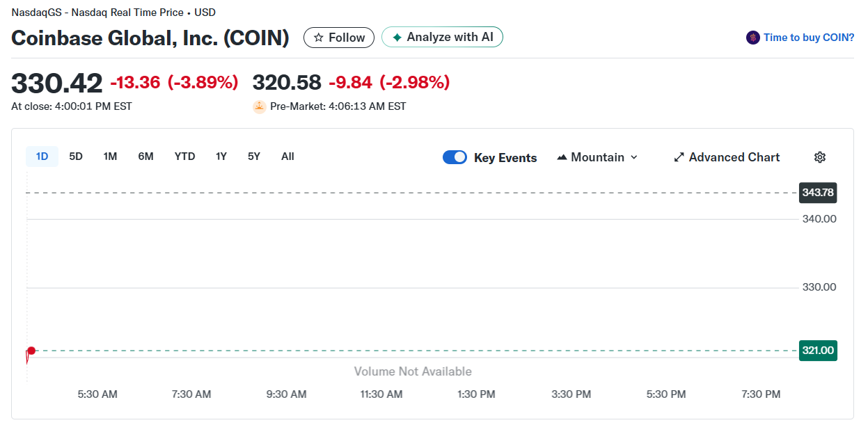The height and width of the screenshot is (425, 868).
Task: Click the Advanced Chart expand arrows icon
Action: (679, 157)
